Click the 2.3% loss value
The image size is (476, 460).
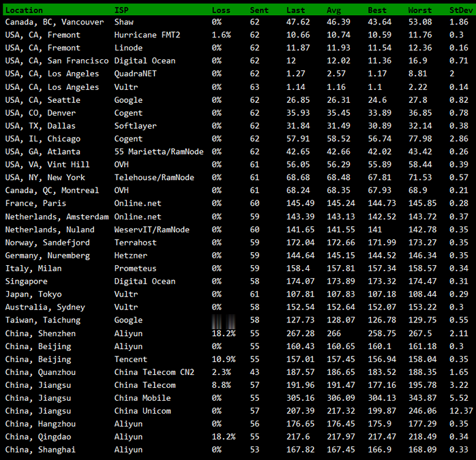(x=221, y=372)
